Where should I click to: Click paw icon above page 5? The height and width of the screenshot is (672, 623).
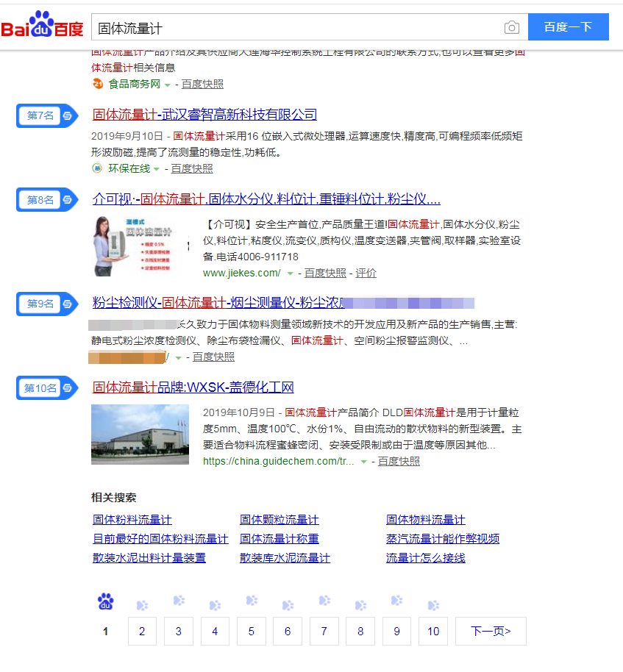click(x=252, y=601)
